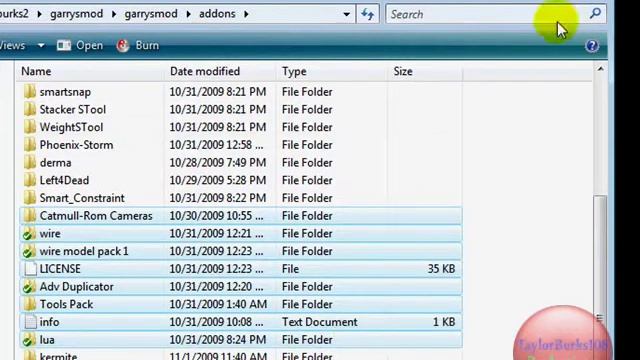
Task: Click the '35 KB' size of LICENSE
Action: tap(441, 269)
